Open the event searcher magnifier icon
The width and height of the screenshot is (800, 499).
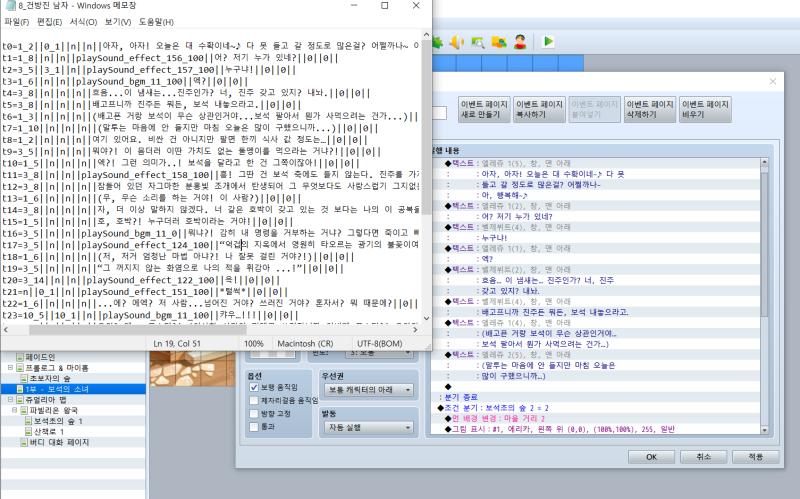[x=478, y=42]
